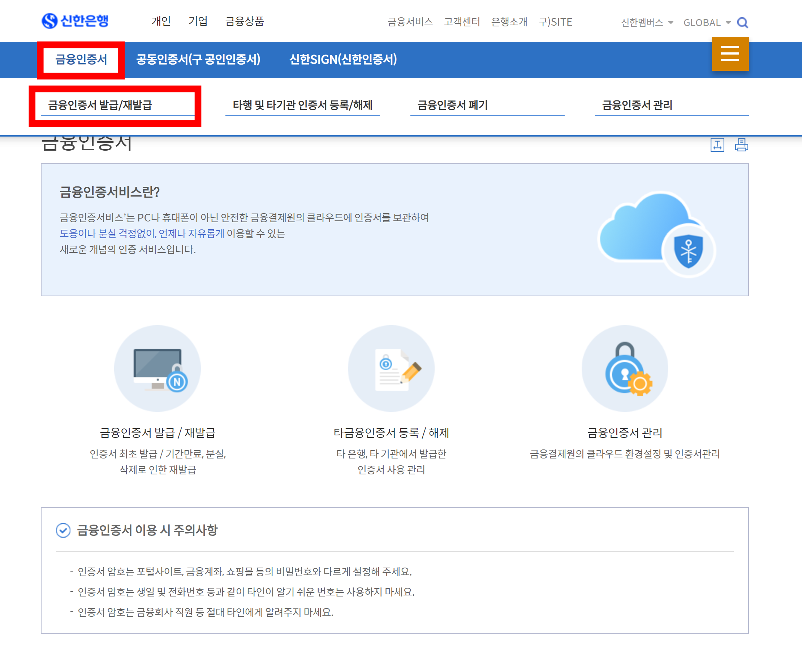Open the 고객센터 menu

coord(461,22)
